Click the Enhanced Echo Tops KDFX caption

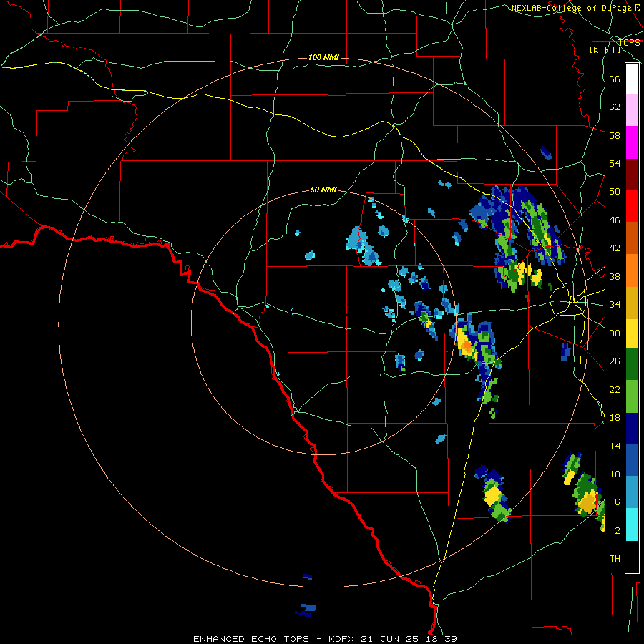point(325,639)
